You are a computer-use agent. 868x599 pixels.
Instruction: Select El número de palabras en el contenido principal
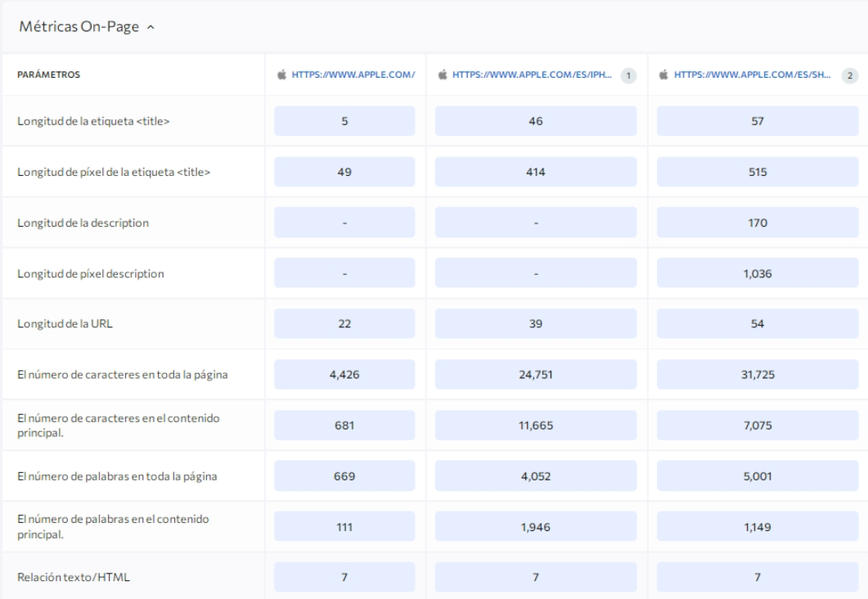(x=113, y=526)
